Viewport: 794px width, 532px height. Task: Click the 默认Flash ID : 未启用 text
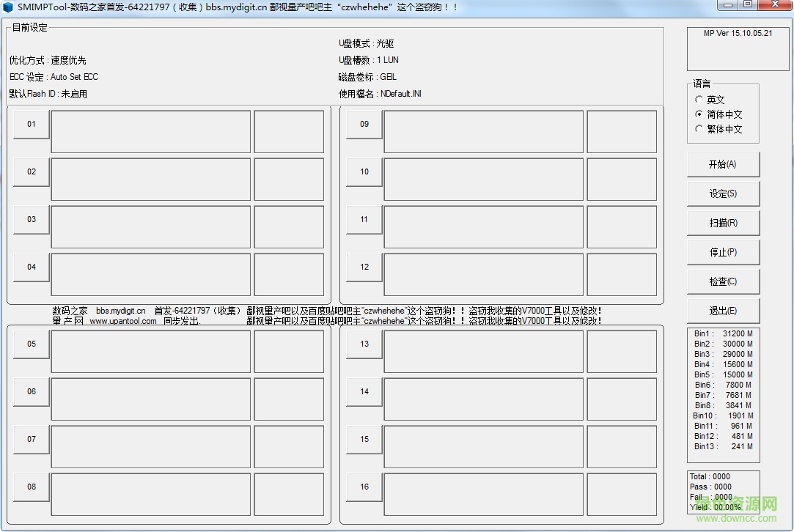[48, 94]
